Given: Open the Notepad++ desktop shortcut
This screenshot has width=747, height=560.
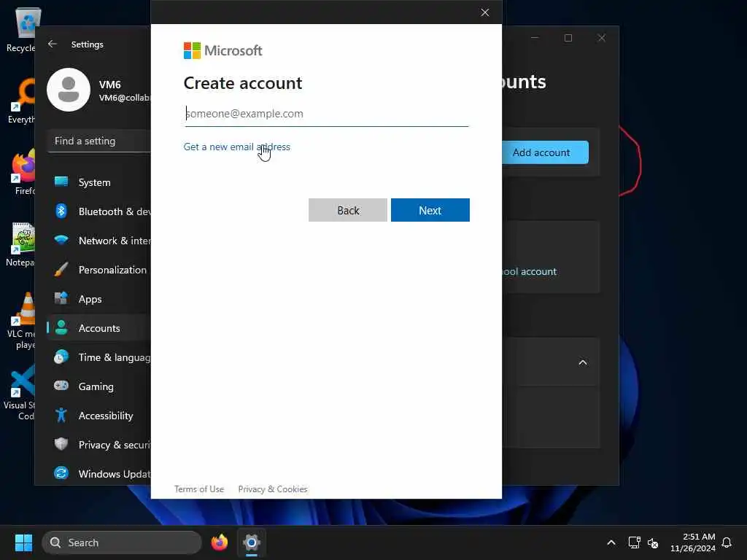Looking at the screenshot, I should 21,244.
